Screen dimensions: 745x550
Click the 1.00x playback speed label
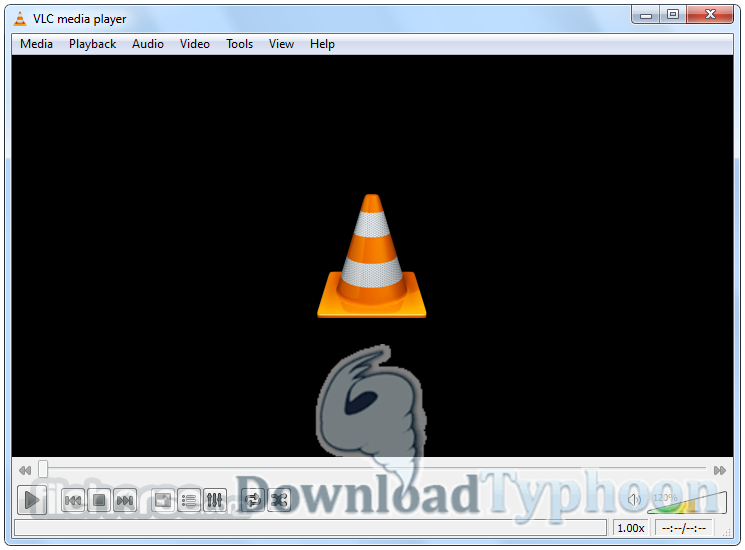pos(630,528)
